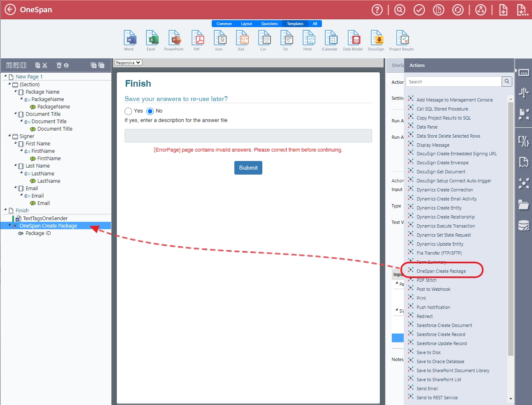The image size is (532, 405).
Task: Switch to the Layout tab
Action: [x=247, y=24]
